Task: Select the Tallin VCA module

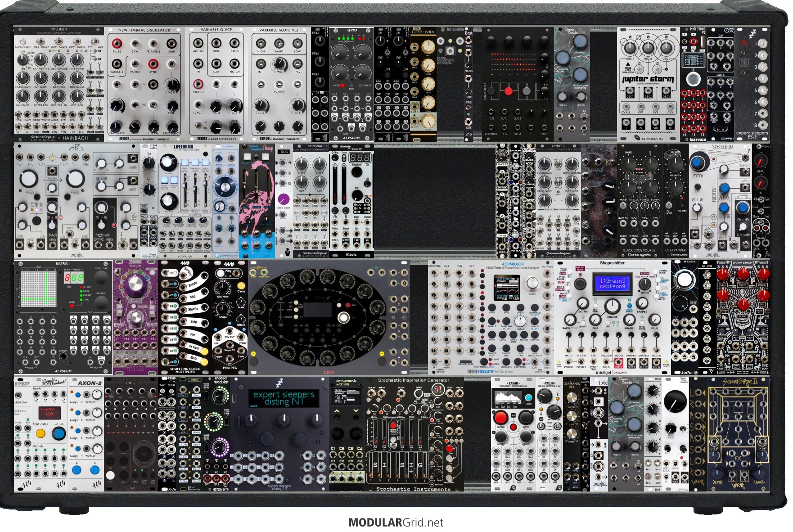Action: point(550,434)
